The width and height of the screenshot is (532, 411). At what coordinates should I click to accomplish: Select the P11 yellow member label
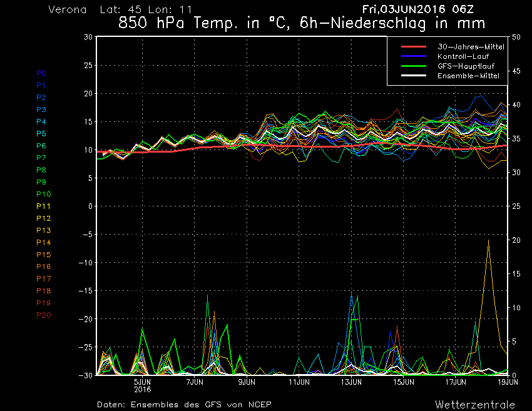[43, 206]
